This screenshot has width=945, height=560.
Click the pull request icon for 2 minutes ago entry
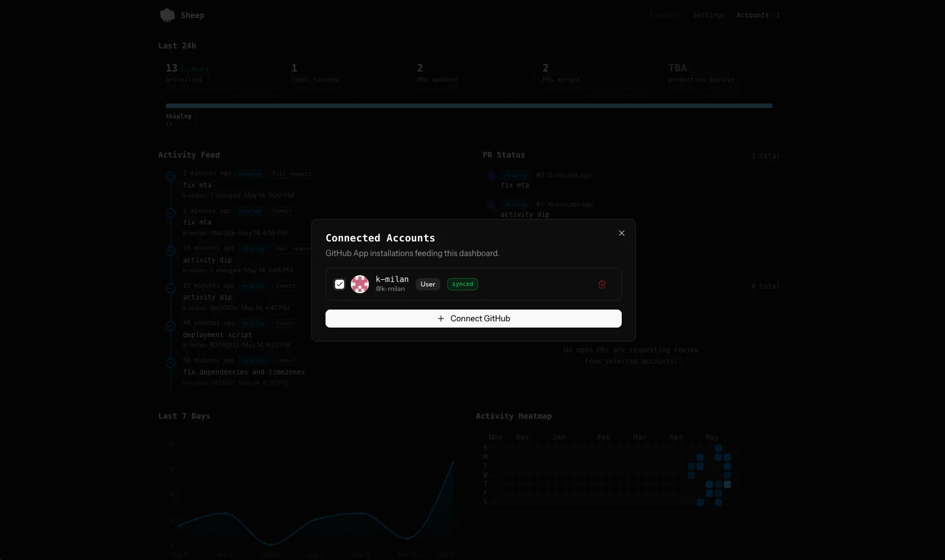coord(171,176)
